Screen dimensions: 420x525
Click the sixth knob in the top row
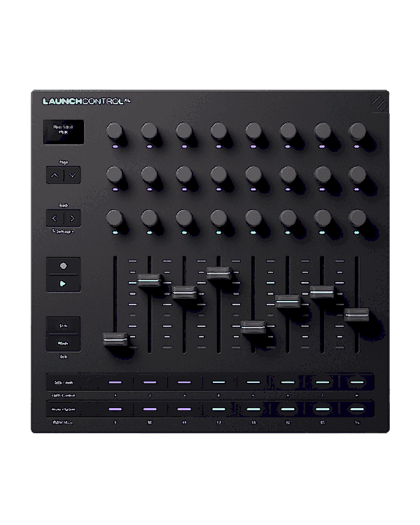point(288,131)
